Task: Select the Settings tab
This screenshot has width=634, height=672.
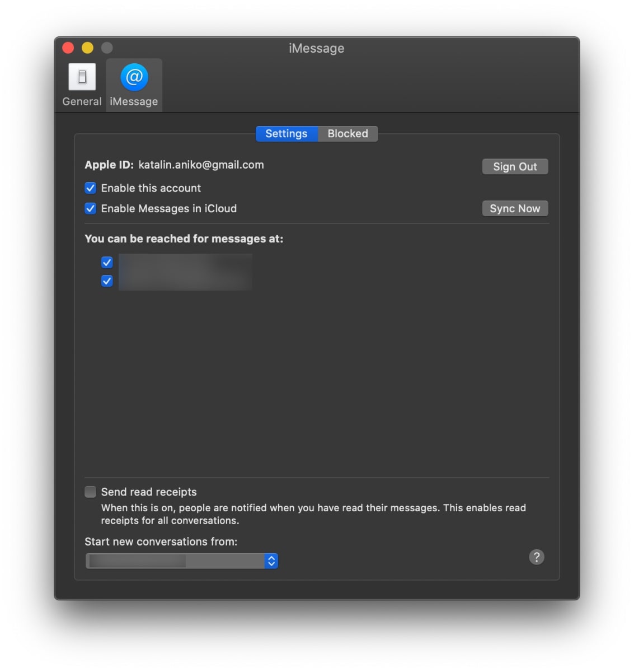Action: tap(287, 134)
